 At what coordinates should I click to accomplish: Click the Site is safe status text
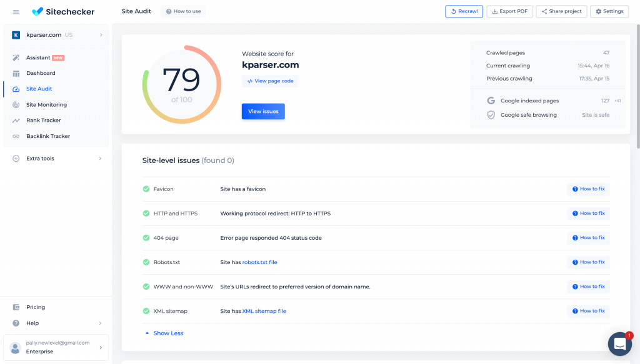[x=596, y=115]
